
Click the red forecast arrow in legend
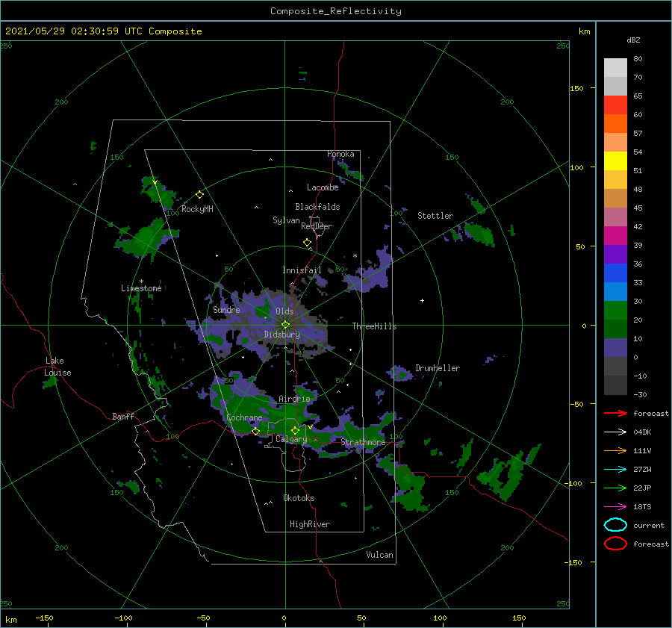pyautogui.click(x=615, y=413)
